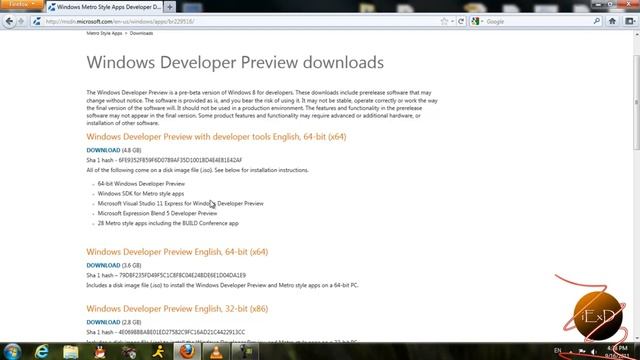Download the 3.6 GB 64-bit preview
Viewport: 640px width, 360px height.
[103, 265]
